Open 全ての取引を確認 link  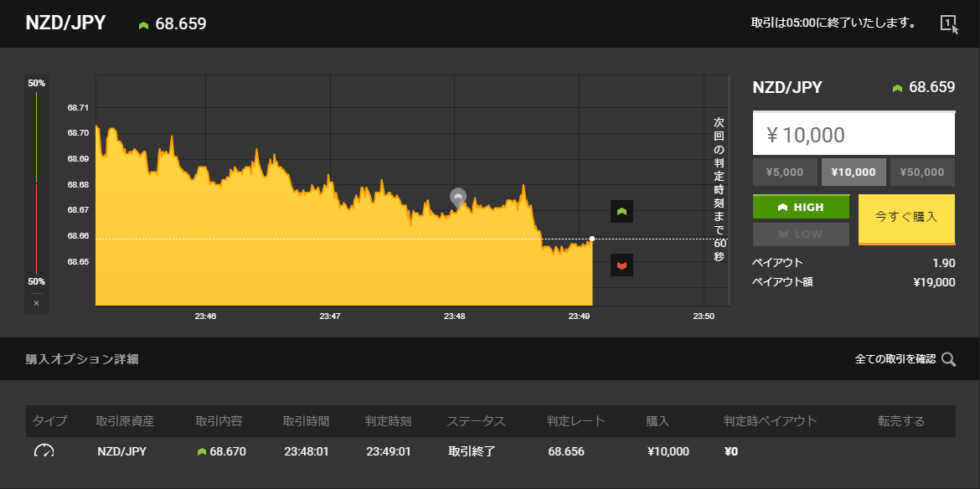tap(895, 359)
